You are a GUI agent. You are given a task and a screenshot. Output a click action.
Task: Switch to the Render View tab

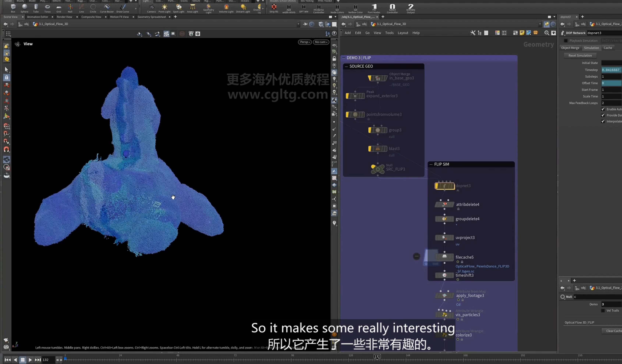pyautogui.click(x=64, y=17)
